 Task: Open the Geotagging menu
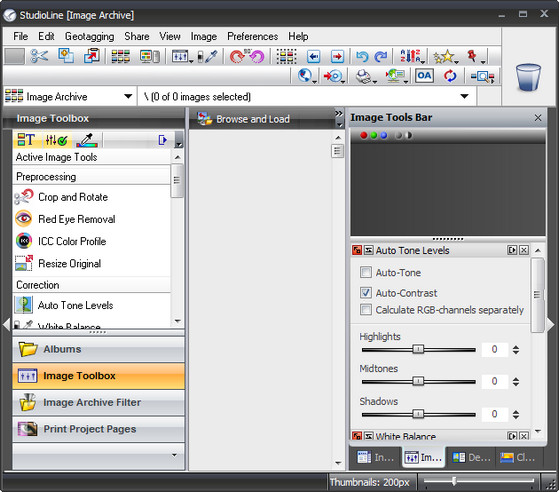pos(89,36)
